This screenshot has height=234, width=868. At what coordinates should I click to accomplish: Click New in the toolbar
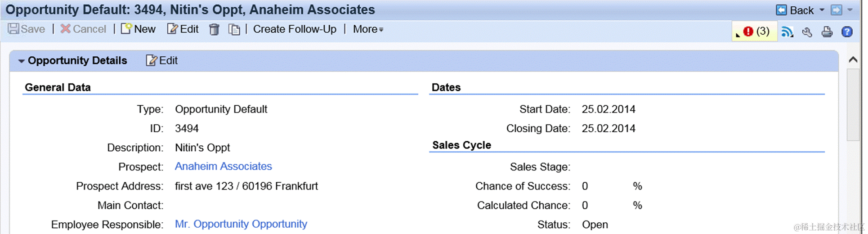(139, 29)
